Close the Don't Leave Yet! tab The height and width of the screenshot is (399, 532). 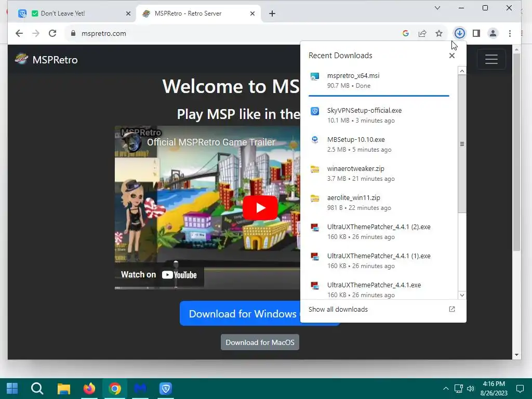[128, 14]
